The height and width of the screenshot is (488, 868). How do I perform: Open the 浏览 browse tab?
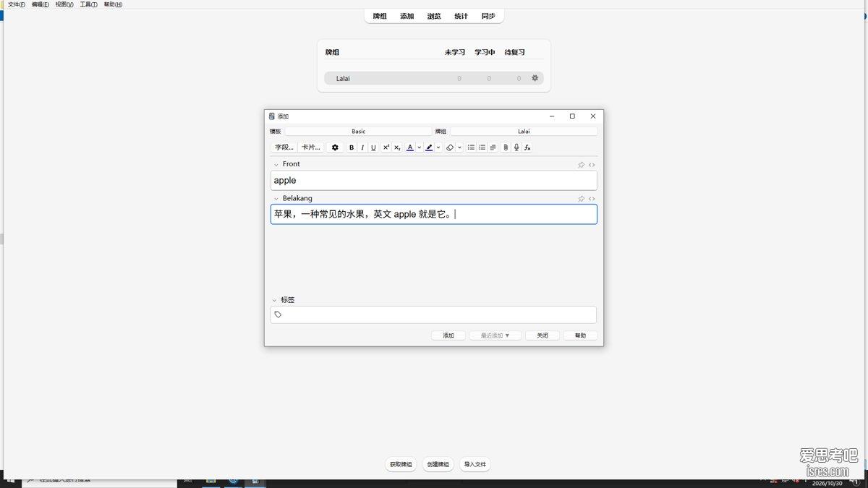click(434, 16)
